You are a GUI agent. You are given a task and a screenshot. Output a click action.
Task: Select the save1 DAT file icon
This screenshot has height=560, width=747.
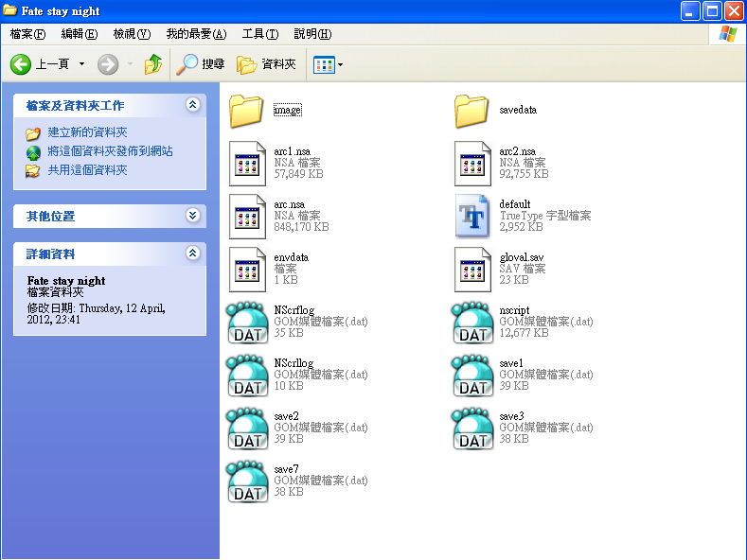[472, 376]
